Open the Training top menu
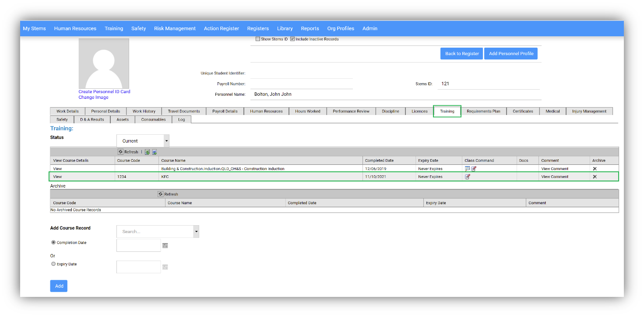Screen dimensions: 644x317 click(x=114, y=28)
